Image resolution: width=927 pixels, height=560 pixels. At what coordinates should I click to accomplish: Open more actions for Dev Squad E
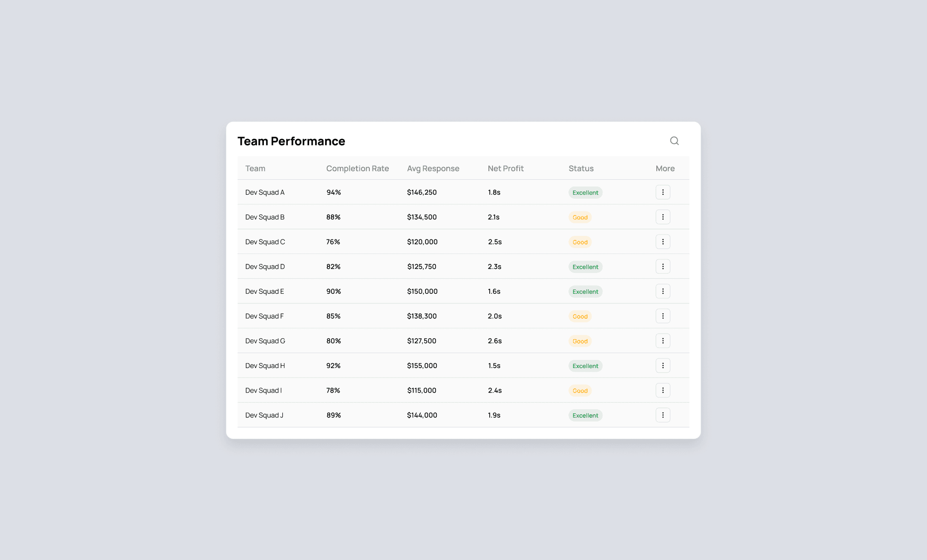coord(663,291)
